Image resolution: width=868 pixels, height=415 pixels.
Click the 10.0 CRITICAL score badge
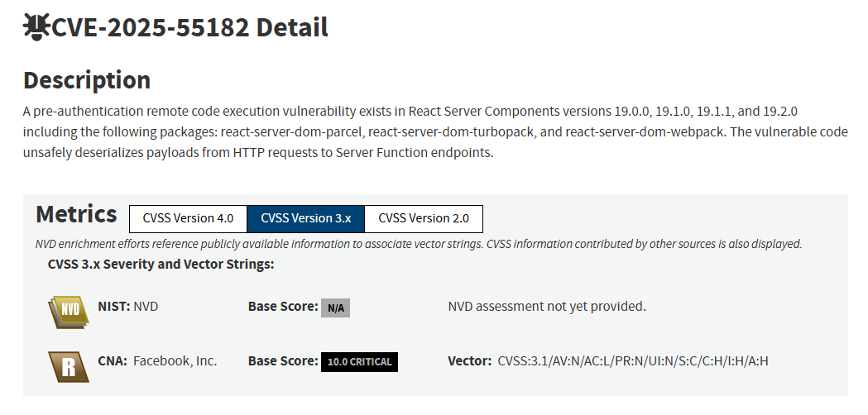click(x=359, y=362)
